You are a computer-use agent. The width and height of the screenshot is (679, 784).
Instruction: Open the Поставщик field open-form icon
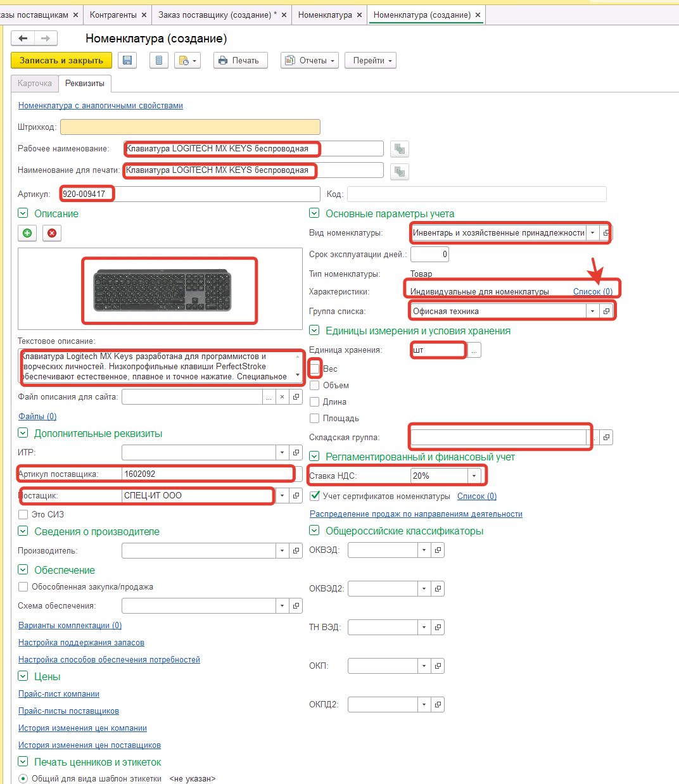pyautogui.click(x=296, y=495)
